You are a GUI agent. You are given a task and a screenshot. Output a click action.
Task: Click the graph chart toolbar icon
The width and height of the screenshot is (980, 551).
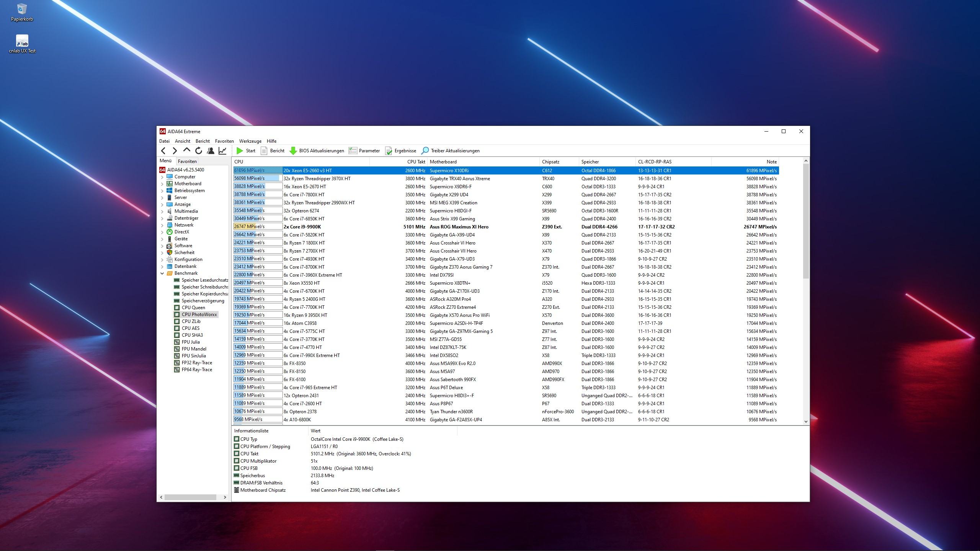(x=222, y=151)
